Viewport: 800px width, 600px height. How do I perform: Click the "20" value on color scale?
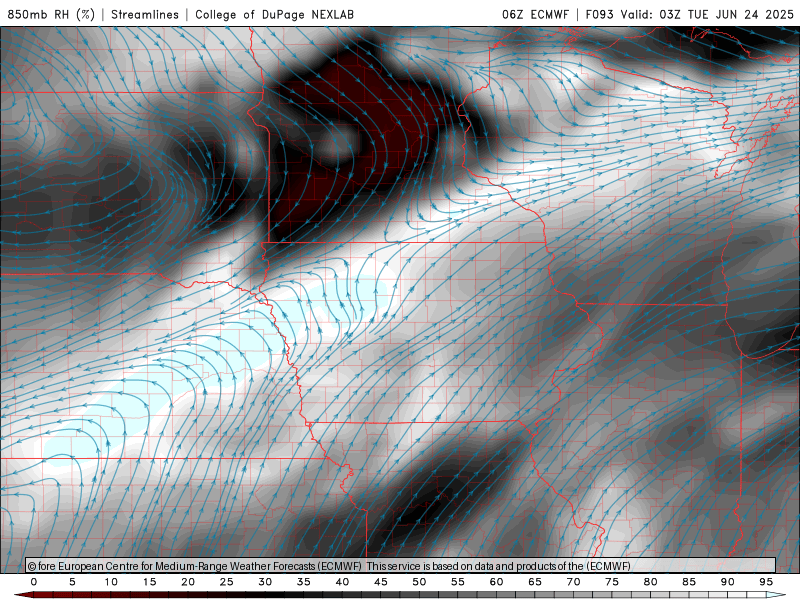click(x=188, y=582)
